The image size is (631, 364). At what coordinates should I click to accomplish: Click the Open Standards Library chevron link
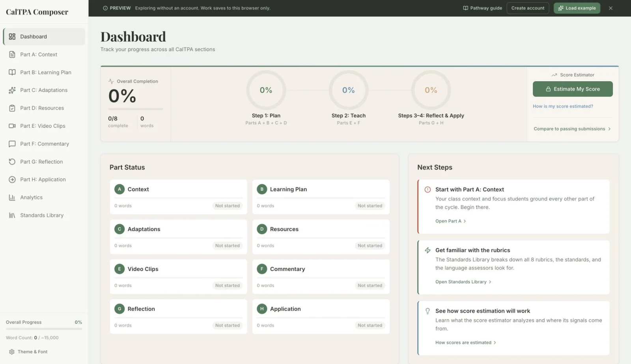pyautogui.click(x=463, y=282)
